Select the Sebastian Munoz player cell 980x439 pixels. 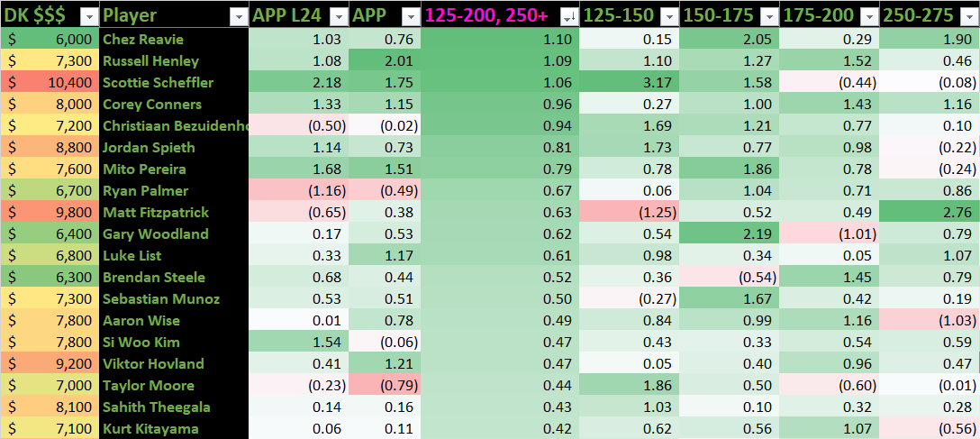point(174,299)
